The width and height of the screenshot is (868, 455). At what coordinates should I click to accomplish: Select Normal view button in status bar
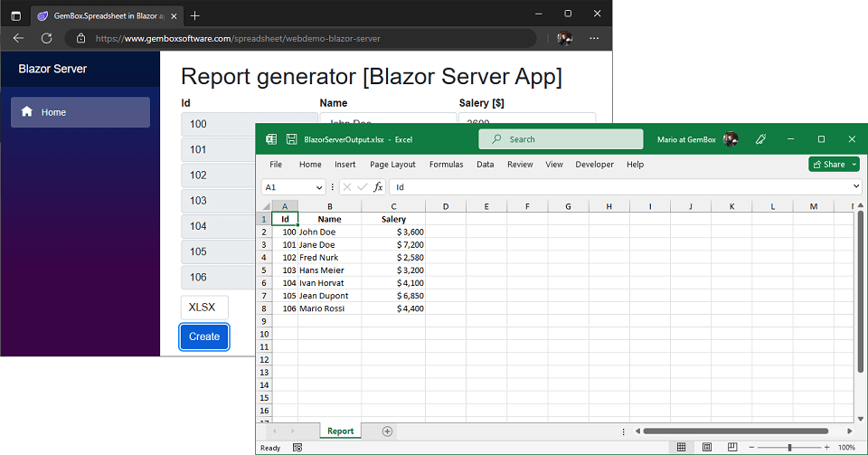pos(681,448)
